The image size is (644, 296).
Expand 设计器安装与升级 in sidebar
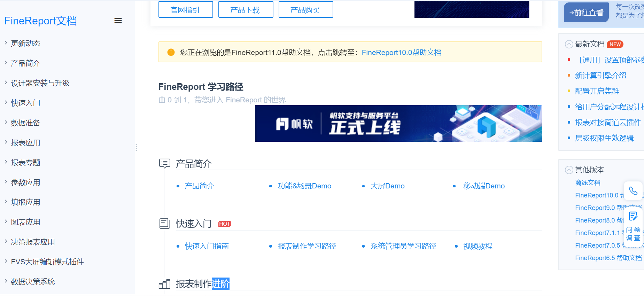click(x=6, y=83)
